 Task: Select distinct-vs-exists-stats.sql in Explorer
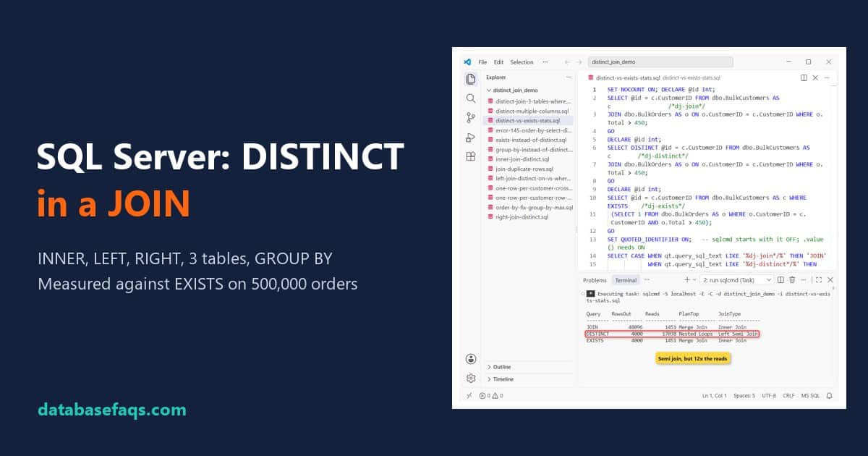pyautogui.click(x=529, y=120)
